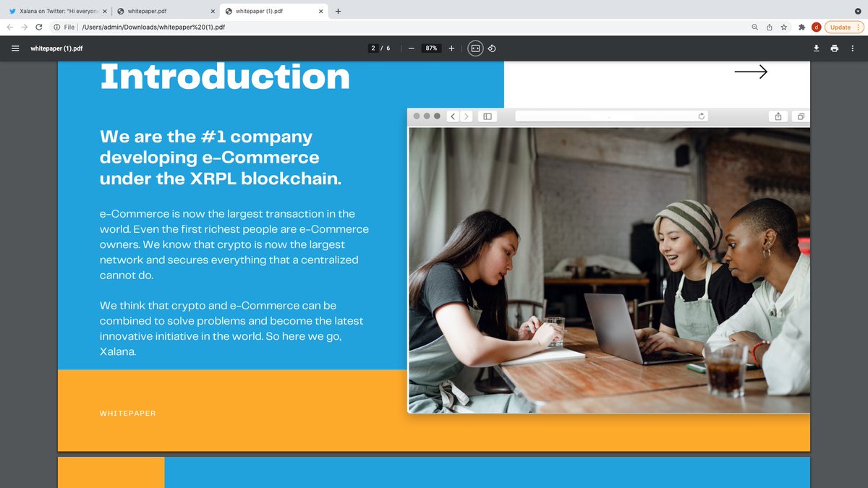868x488 pixels.
Task: Zoom out of the PDF
Action: pos(411,48)
